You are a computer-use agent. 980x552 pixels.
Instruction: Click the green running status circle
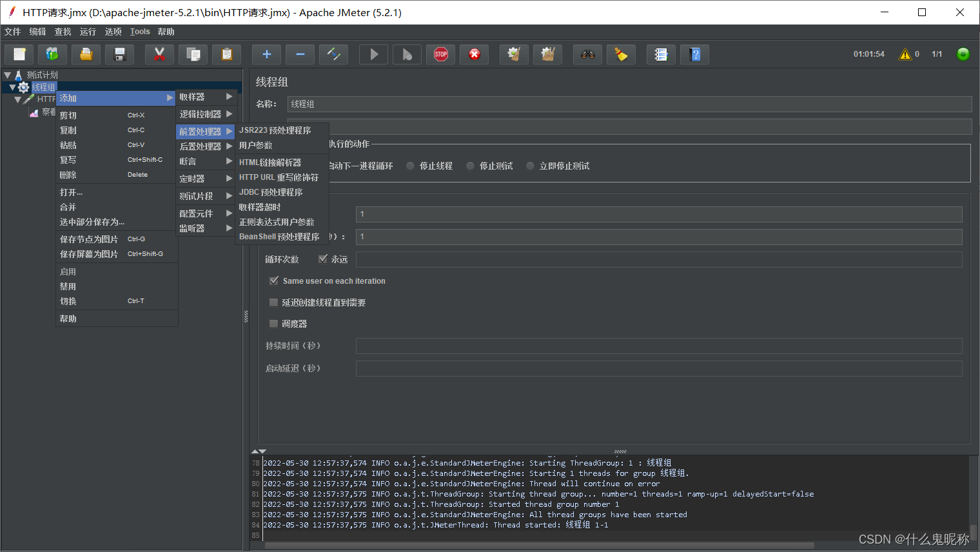coord(963,54)
